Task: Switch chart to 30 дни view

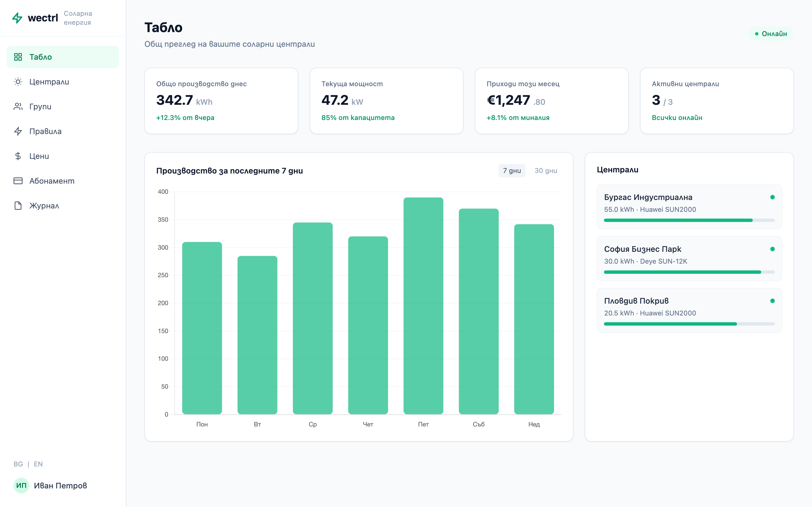Action: pos(546,170)
